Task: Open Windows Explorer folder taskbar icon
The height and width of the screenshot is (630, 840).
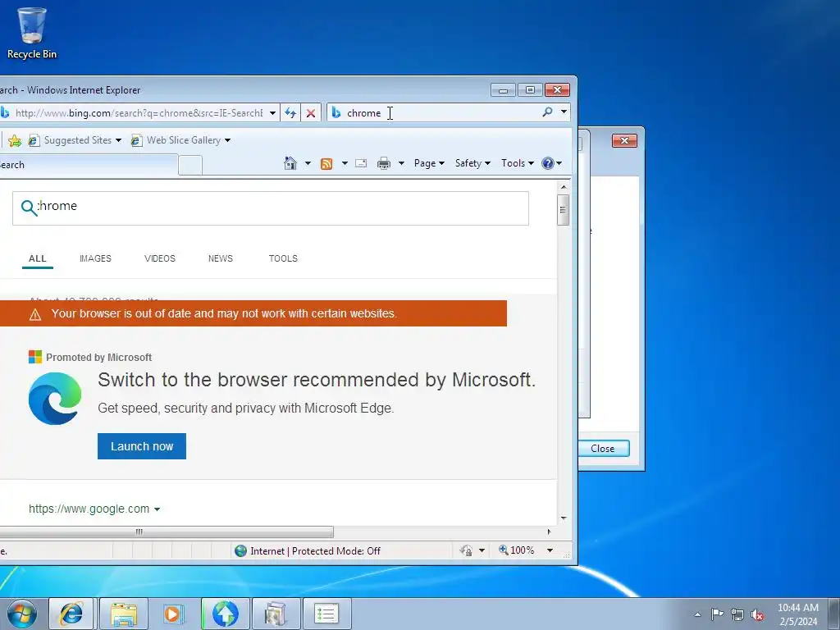Action: click(124, 614)
